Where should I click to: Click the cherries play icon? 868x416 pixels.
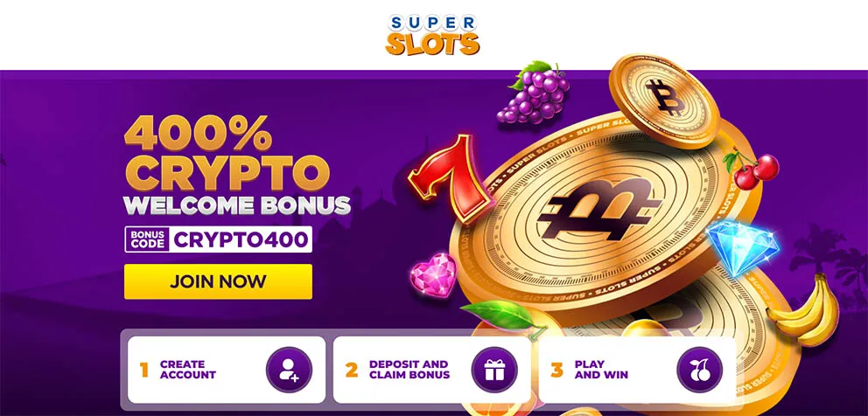click(x=700, y=370)
